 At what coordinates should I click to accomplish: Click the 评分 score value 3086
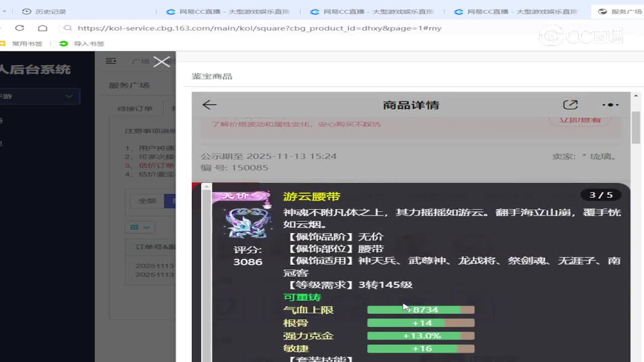pos(248,262)
